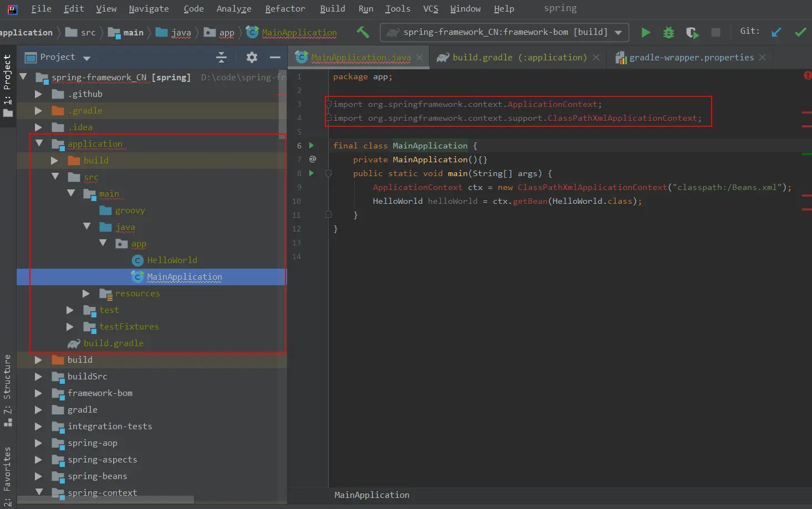
Task: Run with Coverage using the shield icon
Action: tap(692, 33)
